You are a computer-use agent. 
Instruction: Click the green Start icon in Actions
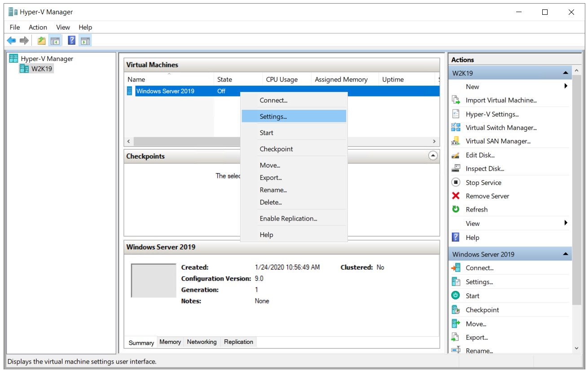coord(456,296)
